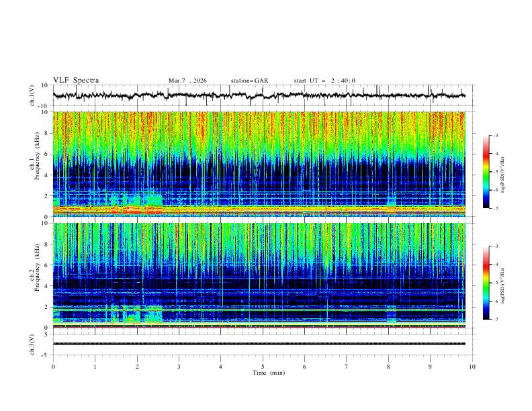532x411 pixels.
Task: Click the "8" kHz tick of ch.2 spectrogram
Action: pyautogui.click(x=47, y=244)
